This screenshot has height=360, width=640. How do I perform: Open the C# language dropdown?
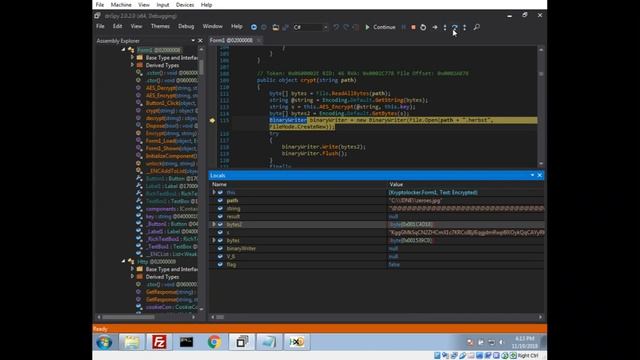(311, 27)
